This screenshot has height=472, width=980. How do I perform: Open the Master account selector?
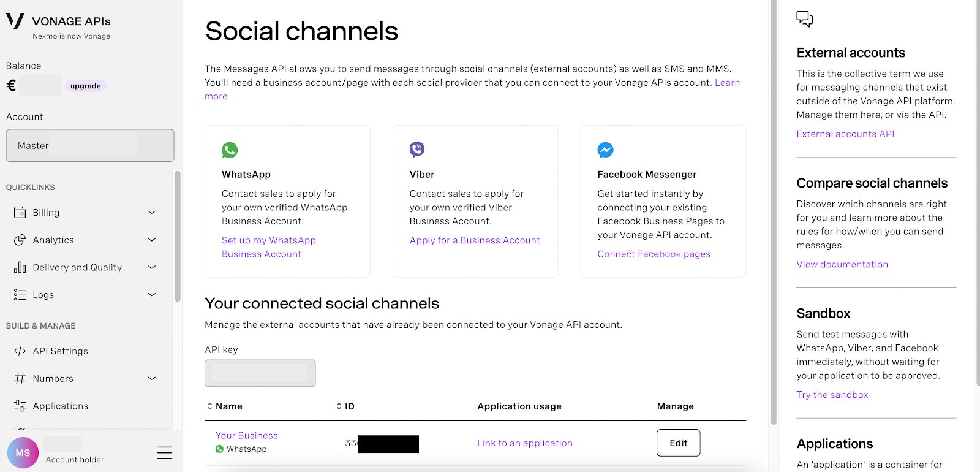tap(90, 145)
